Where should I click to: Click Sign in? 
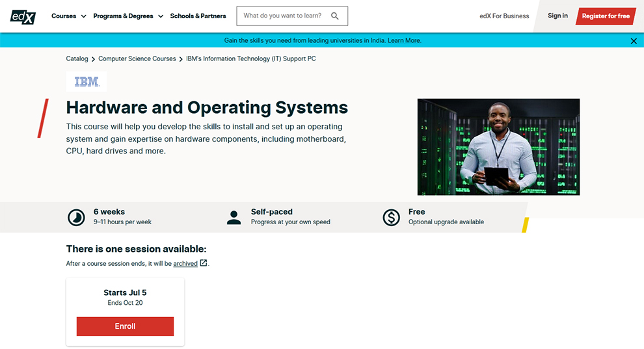click(557, 16)
